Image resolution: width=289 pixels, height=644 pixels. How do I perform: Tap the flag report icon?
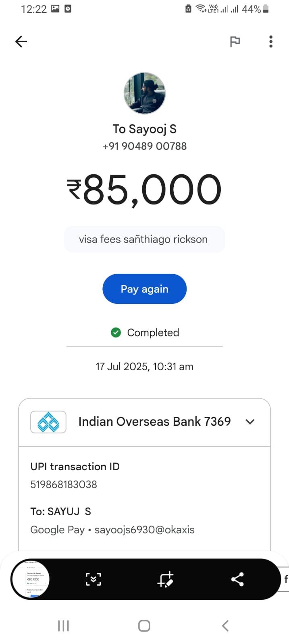(235, 41)
